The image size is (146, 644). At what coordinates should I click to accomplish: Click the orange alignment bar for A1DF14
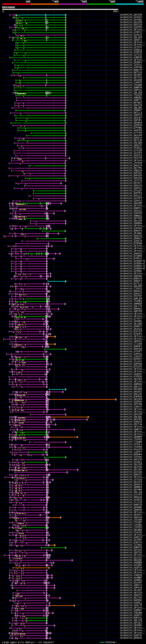[x=31, y=568]
